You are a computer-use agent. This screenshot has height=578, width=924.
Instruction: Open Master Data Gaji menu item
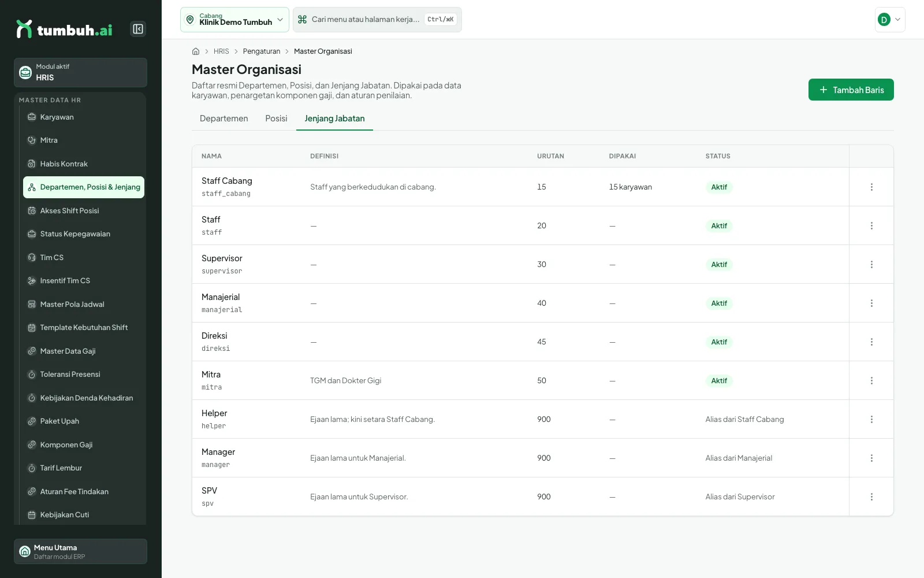[x=84, y=351]
